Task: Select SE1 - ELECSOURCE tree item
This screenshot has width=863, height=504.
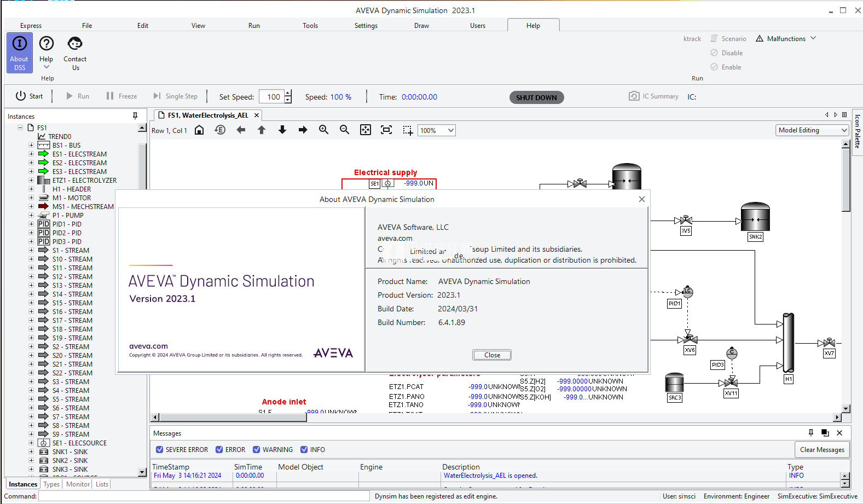Action: [x=79, y=443]
